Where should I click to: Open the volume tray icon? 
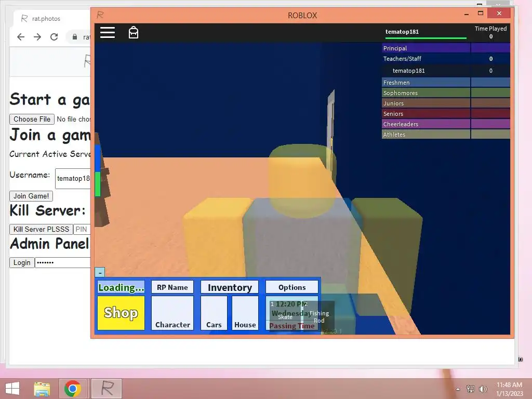tap(483, 389)
